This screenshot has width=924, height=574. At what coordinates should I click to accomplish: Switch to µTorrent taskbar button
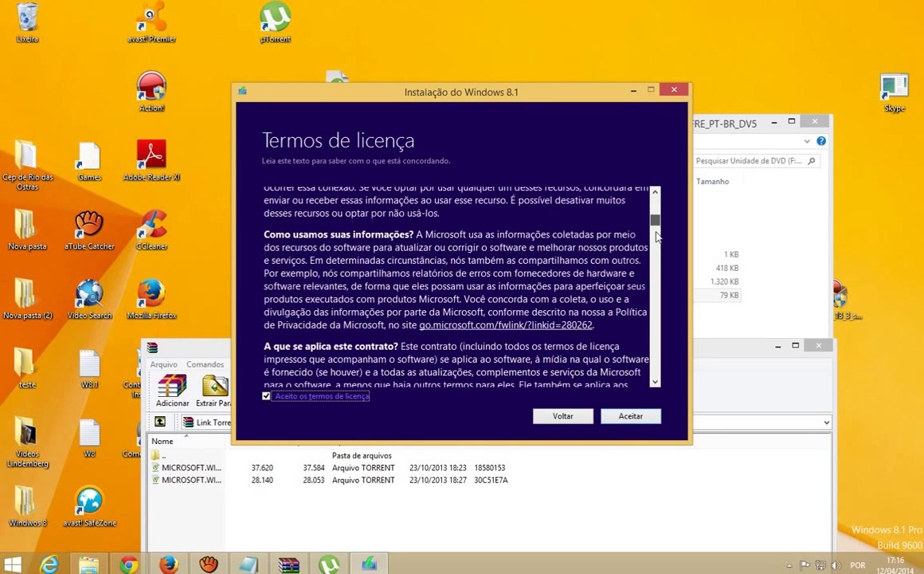pos(329,564)
